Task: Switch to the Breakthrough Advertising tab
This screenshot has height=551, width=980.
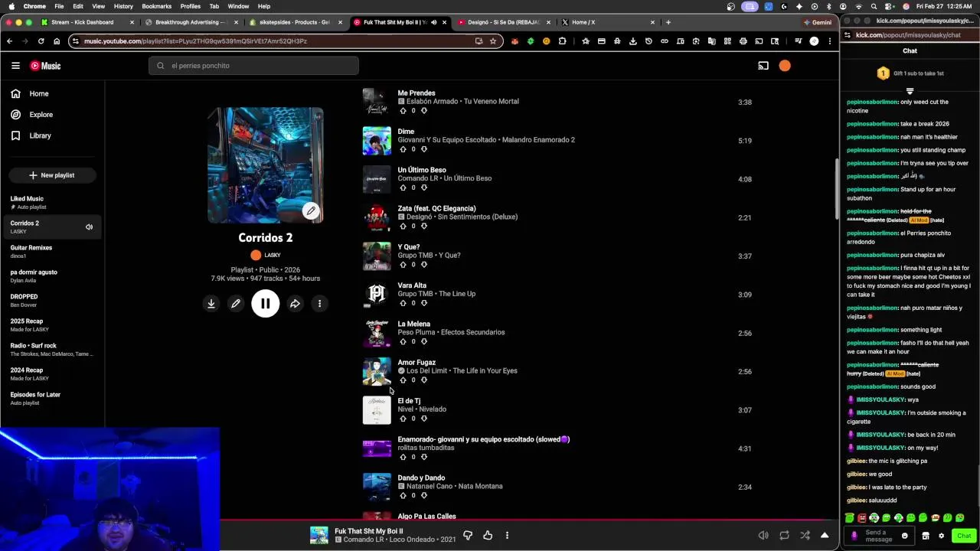Action: [192, 22]
